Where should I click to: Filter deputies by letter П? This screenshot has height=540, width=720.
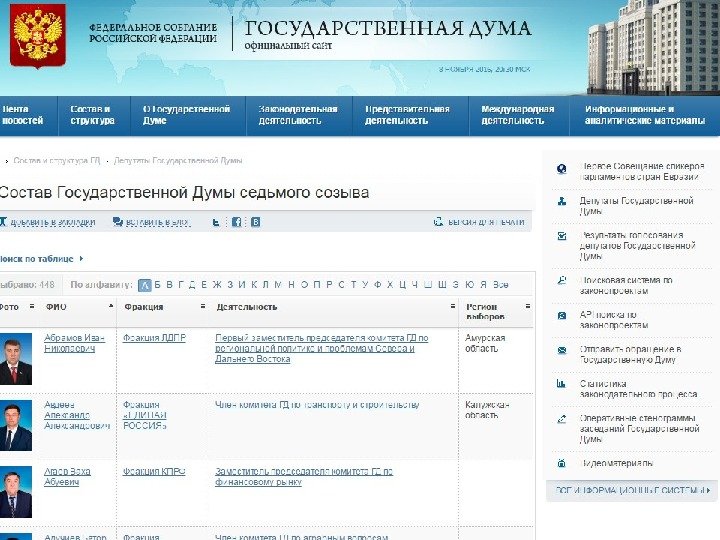(317, 285)
